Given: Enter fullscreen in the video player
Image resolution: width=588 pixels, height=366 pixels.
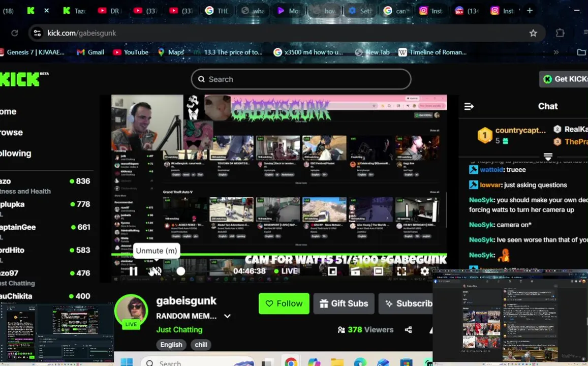Looking at the screenshot, I should [401, 271].
